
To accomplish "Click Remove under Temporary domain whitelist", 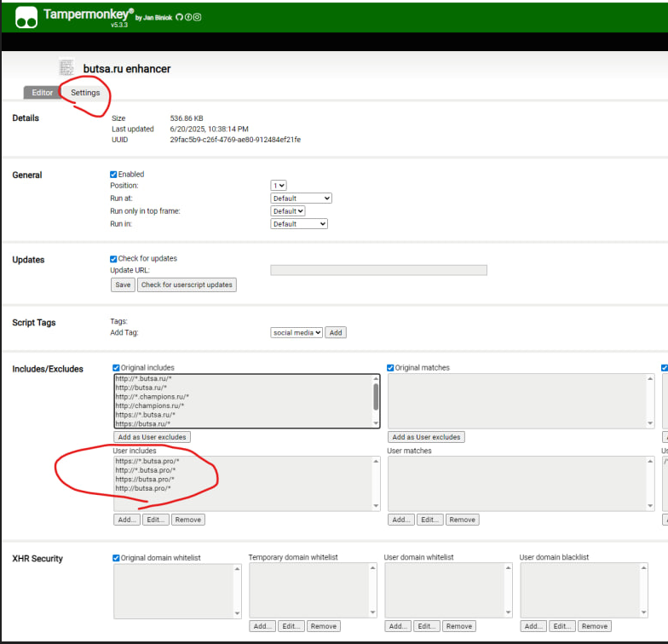I will click(x=324, y=626).
